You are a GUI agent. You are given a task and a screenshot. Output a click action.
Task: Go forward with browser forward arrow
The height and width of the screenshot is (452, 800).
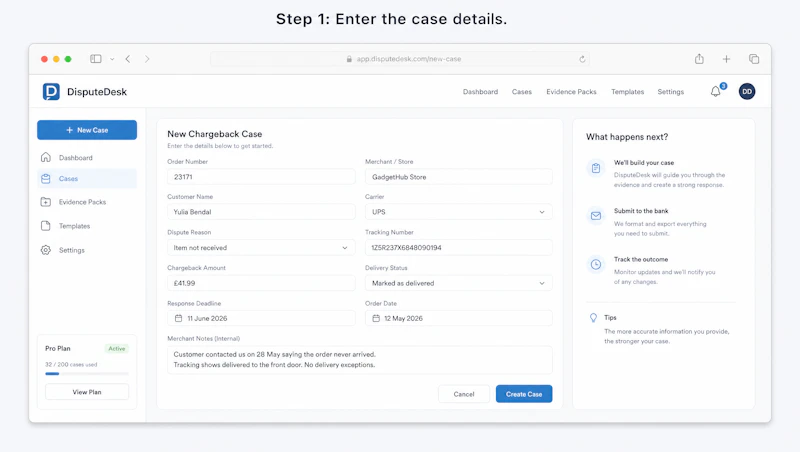click(147, 59)
